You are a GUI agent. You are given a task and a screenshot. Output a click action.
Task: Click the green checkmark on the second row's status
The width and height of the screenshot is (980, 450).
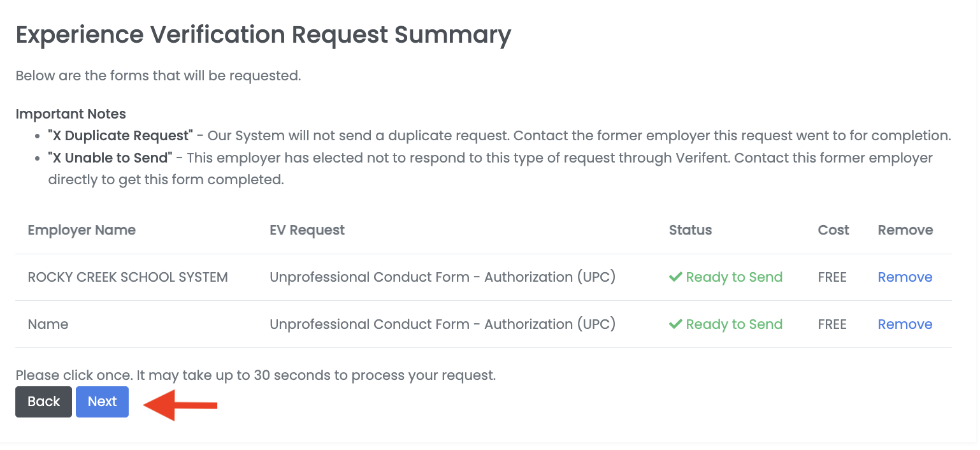[675, 324]
